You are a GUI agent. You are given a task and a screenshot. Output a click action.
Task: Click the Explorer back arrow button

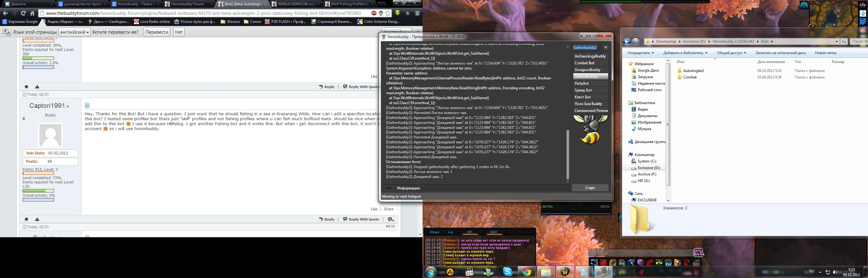point(627,41)
